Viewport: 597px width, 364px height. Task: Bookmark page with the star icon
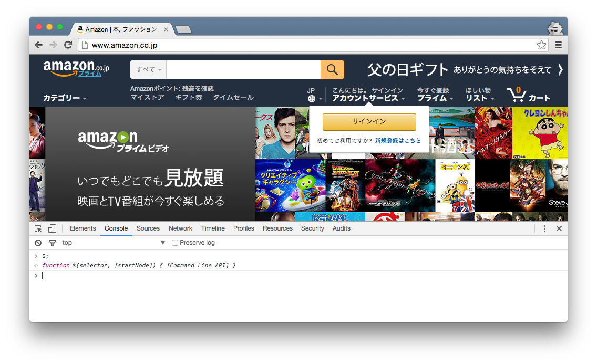click(x=541, y=45)
